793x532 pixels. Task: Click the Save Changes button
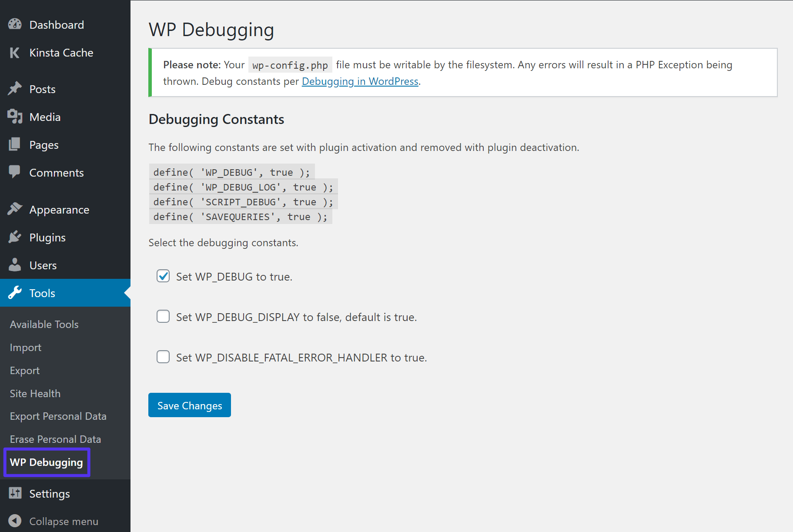point(189,405)
